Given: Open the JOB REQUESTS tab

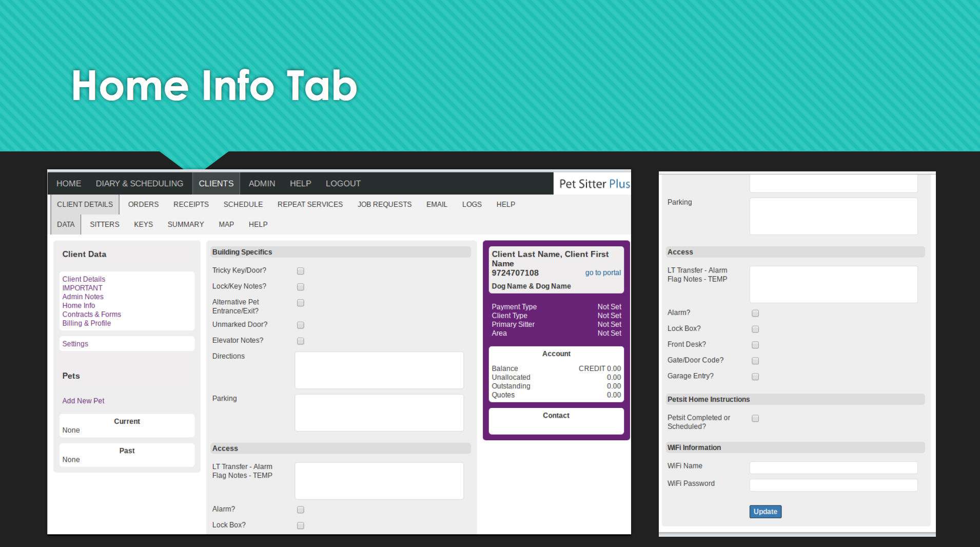Looking at the screenshot, I should point(384,204).
